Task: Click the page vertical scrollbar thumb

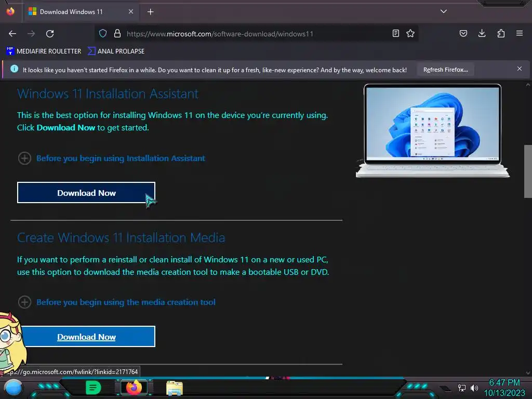Action: point(528,171)
